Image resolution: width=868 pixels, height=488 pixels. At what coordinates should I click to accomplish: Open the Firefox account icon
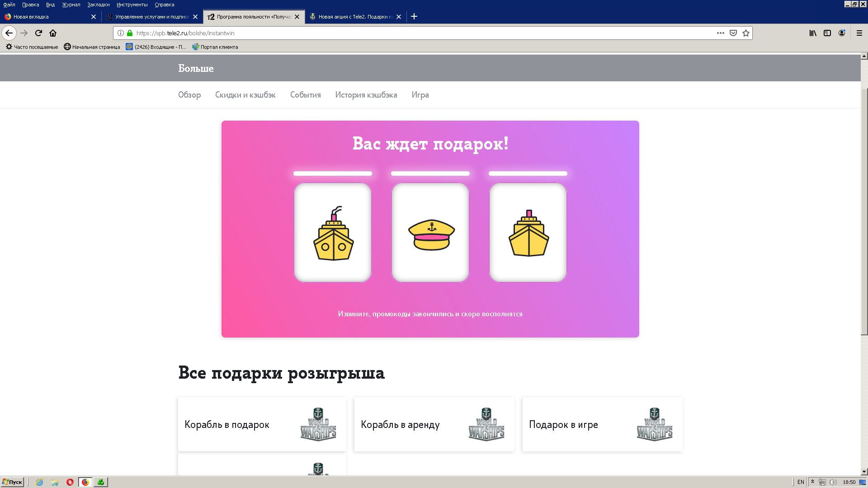[842, 33]
